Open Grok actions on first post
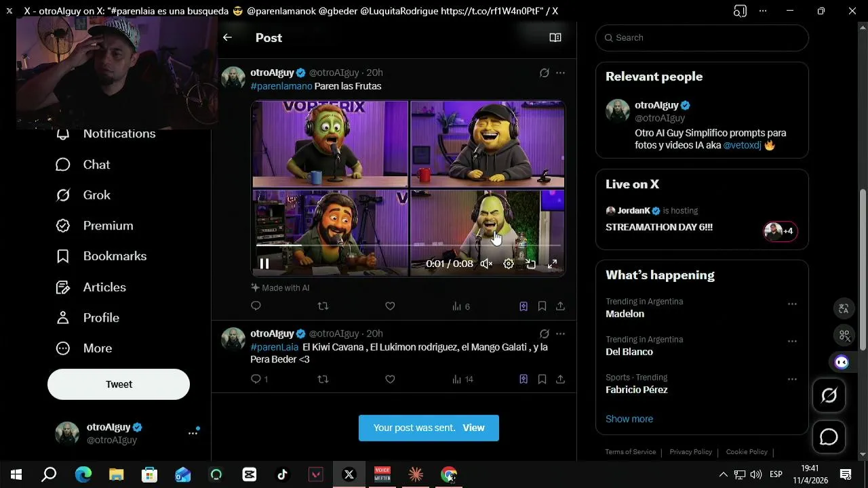868x488 pixels. point(544,73)
